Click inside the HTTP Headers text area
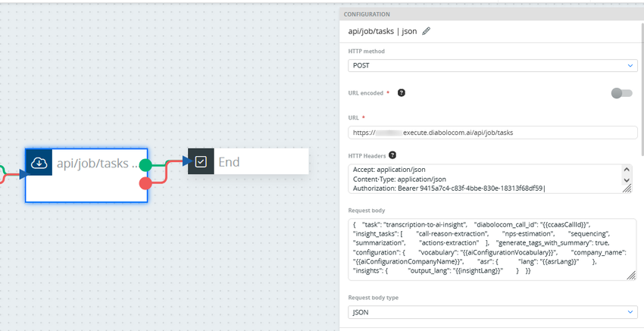This screenshot has height=331, width=644. [486, 179]
